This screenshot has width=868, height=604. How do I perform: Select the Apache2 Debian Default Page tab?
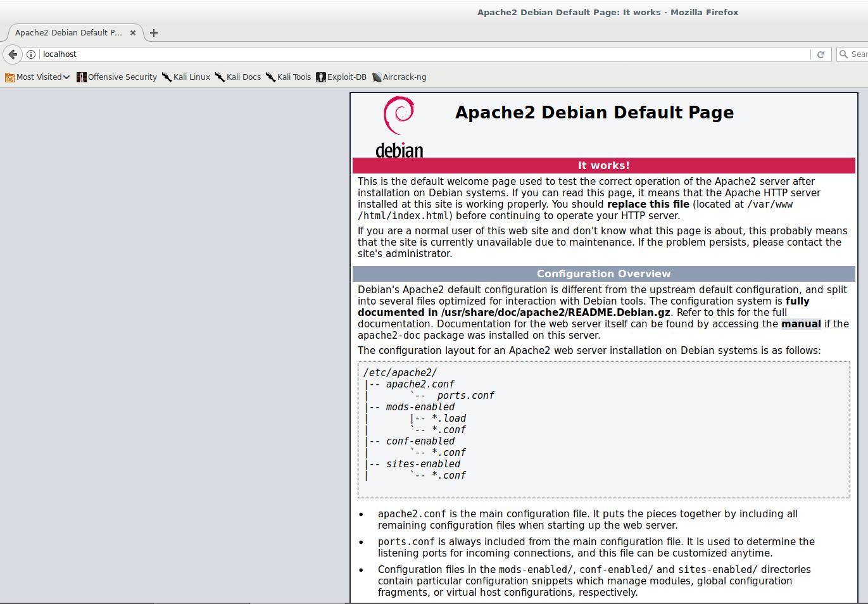(x=68, y=33)
